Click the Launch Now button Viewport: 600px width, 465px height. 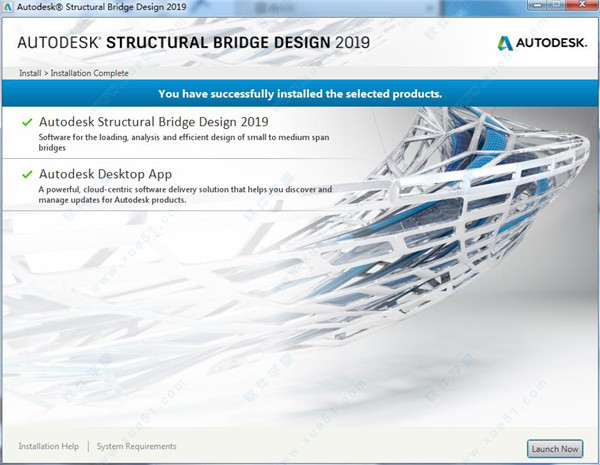(x=555, y=448)
